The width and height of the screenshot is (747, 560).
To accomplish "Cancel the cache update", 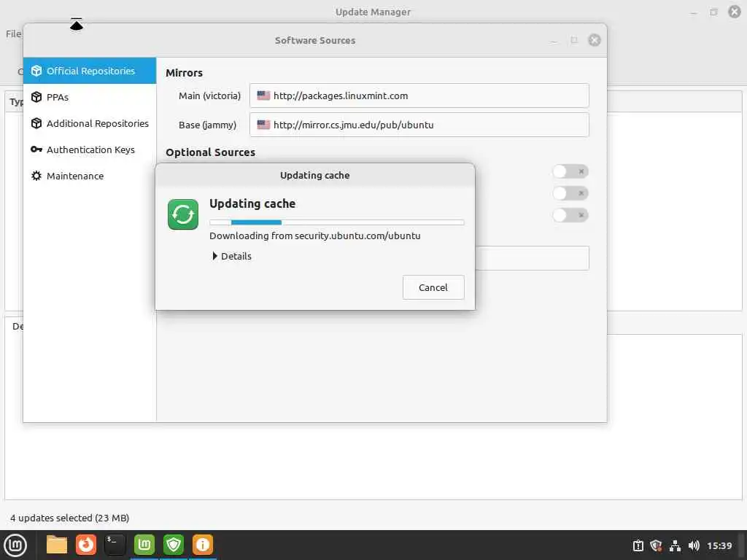I will click(433, 287).
